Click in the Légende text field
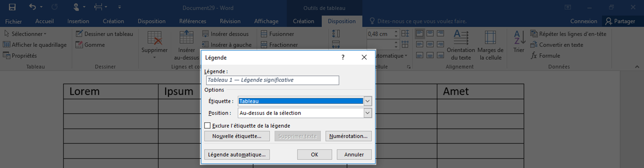644x168 pixels. coord(272,80)
